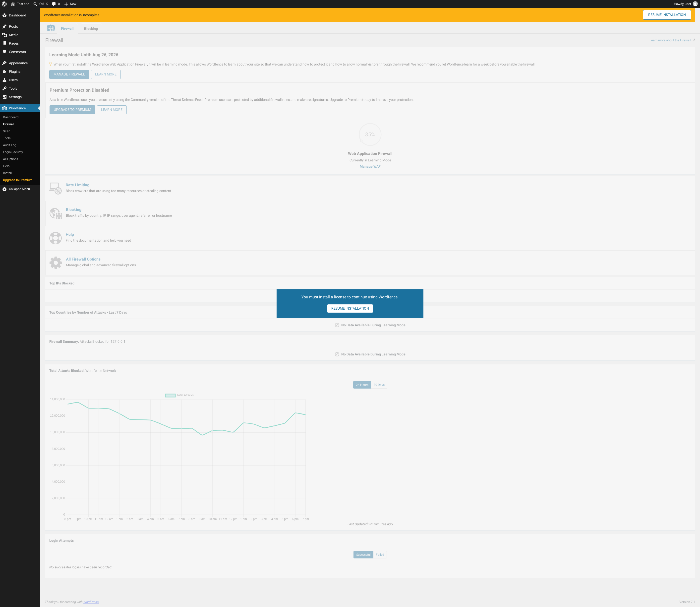Click the 35% firewall progress circle
The width and height of the screenshot is (700, 607).
click(370, 135)
